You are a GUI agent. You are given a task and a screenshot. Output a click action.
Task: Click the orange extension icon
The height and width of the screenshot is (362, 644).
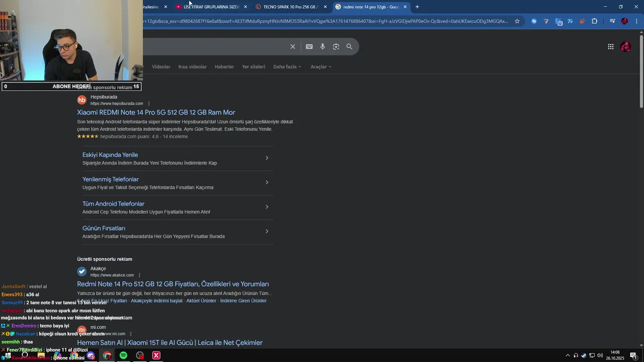click(582, 21)
